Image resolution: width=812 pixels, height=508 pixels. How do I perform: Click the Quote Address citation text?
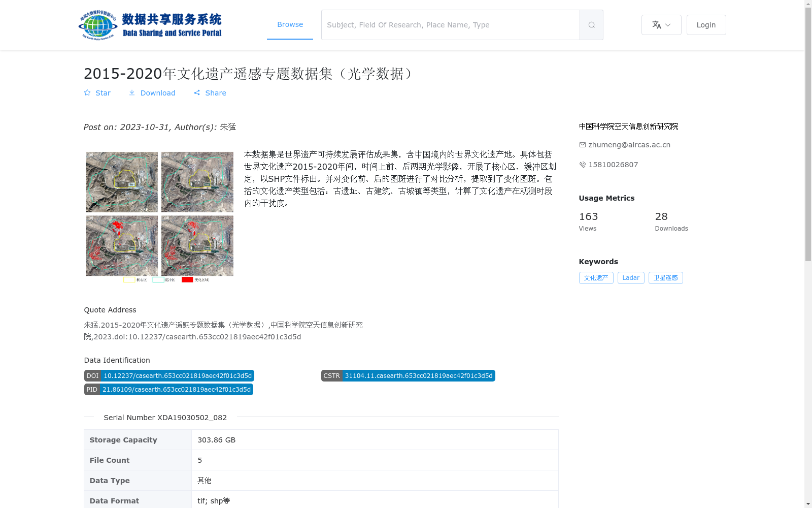pos(223,331)
